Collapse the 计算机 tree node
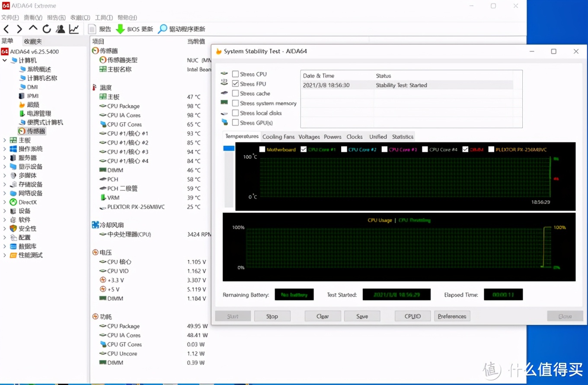The width and height of the screenshot is (588, 385). click(x=5, y=61)
